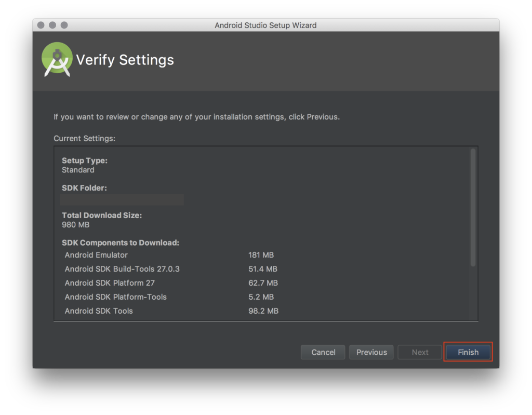The height and width of the screenshot is (415, 532).
Task: Click the 62.7 MB size value
Action: [x=263, y=283]
